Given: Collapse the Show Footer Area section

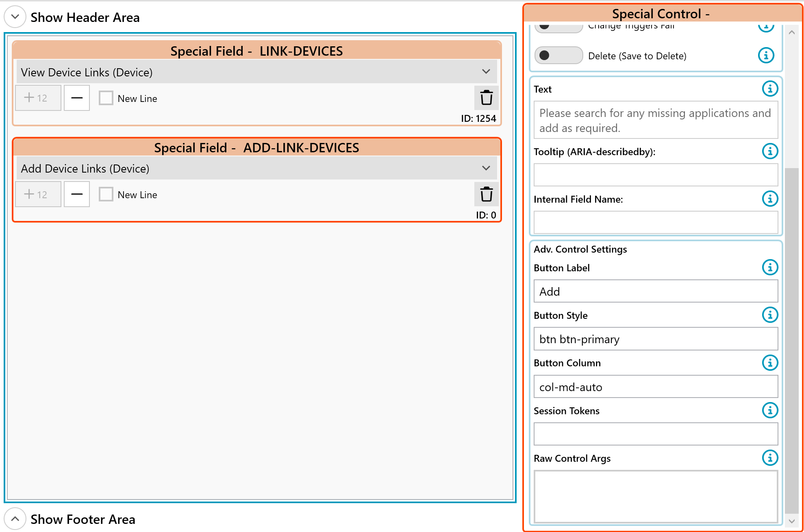Looking at the screenshot, I should coord(15,519).
